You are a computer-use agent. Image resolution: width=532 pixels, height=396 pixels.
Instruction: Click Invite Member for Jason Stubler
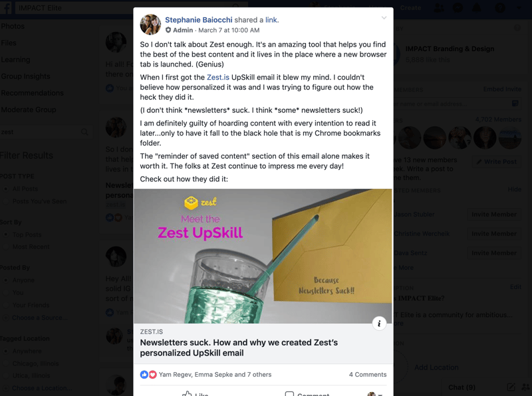coord(494,214)
